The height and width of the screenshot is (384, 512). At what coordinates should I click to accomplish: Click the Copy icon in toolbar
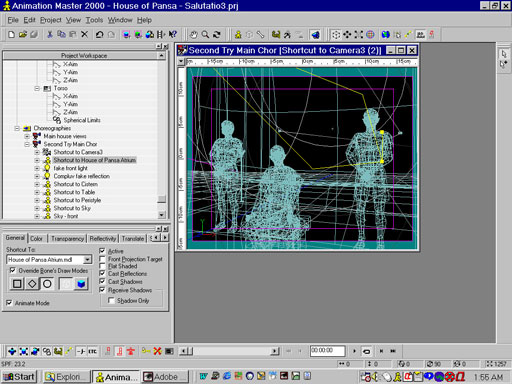pos(61,34)
